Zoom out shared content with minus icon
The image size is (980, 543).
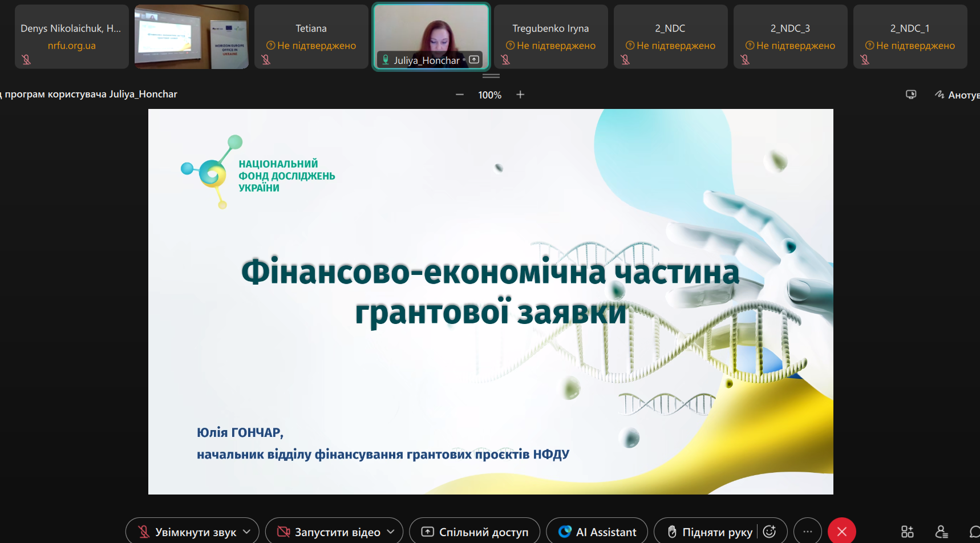click(460, 95)
